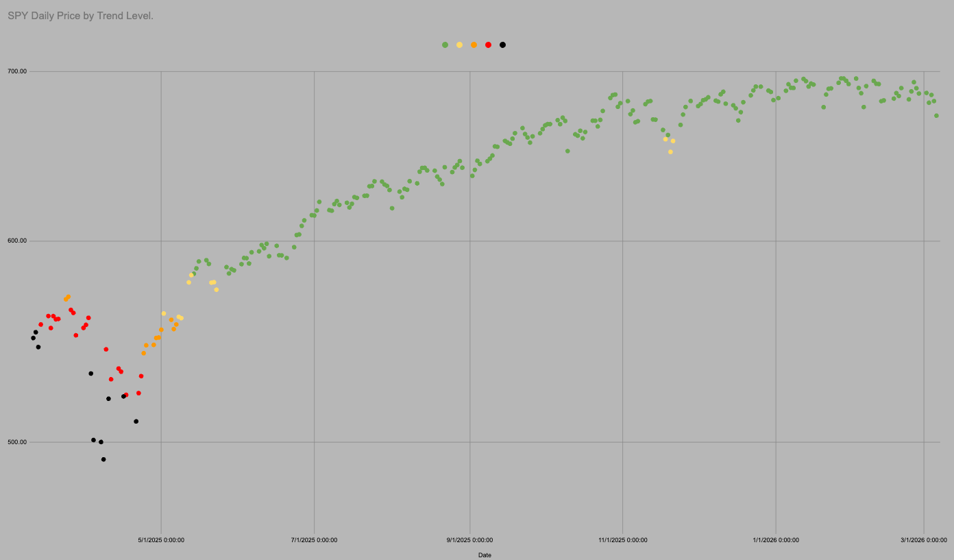Toggle the orange legend dot

tap(474, 45)
